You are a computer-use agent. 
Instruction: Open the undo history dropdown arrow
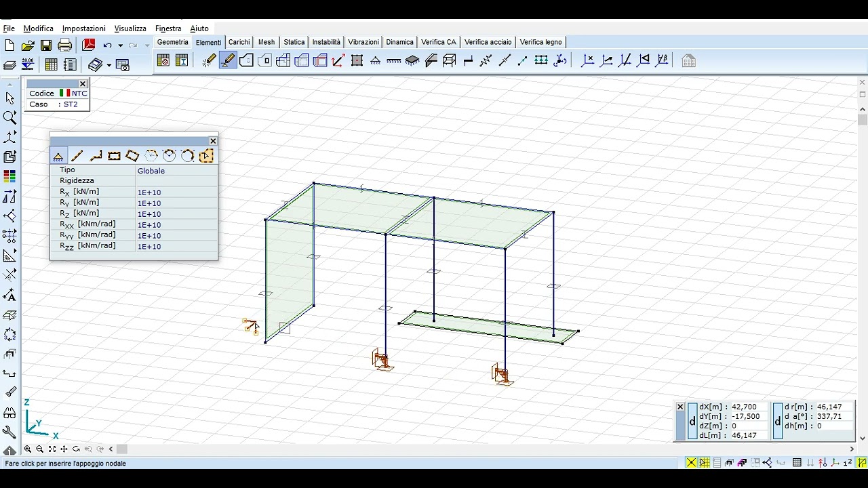121,45
